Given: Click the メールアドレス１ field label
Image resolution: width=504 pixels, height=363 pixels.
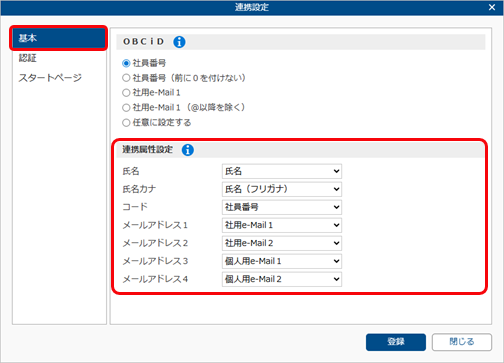Looking at the screenshot, I should [155, 225].
